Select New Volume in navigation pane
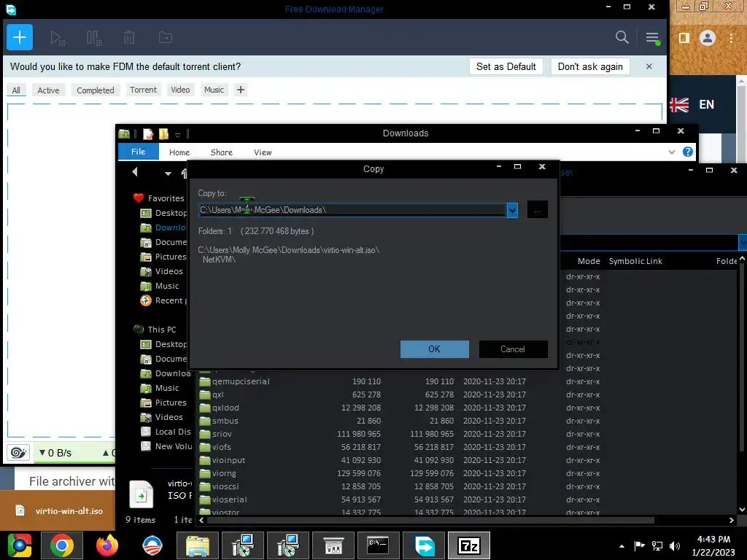 pyautogui.click(x=166, y=446)
